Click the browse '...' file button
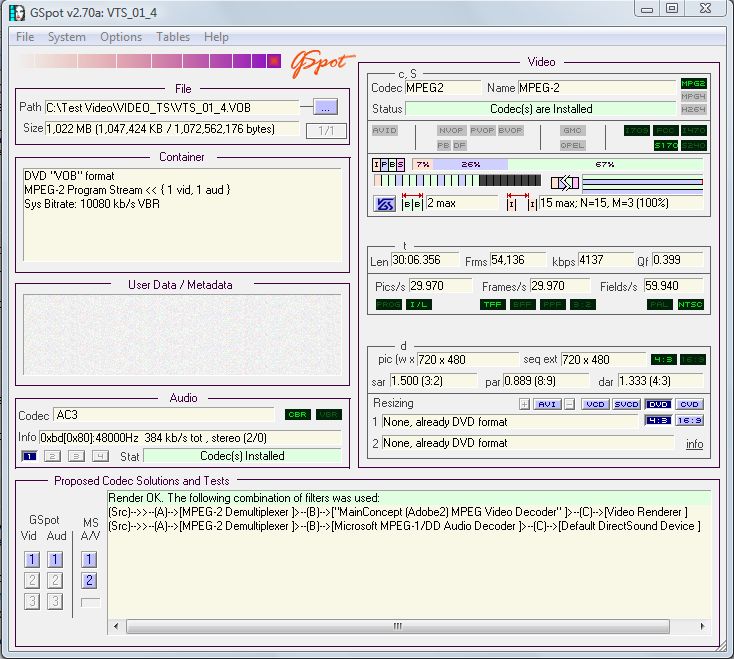This screenshot has width=734, height=659. point(325,107)
